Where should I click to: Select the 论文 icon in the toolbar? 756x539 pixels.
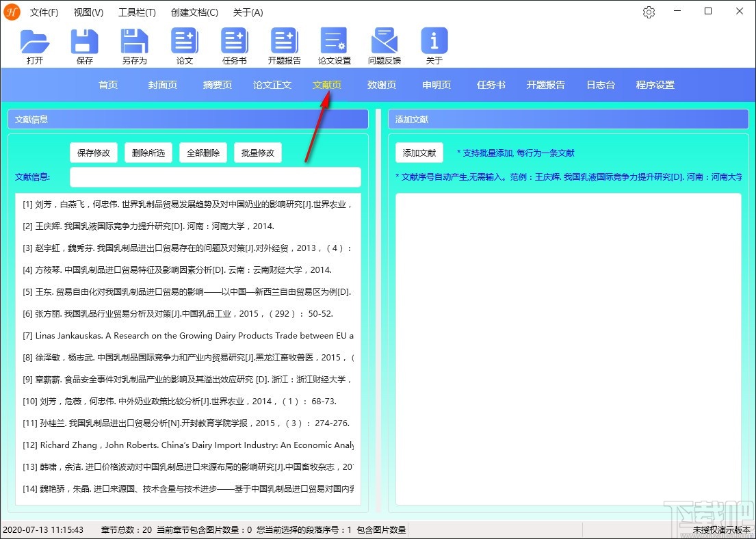pos(184,44)
